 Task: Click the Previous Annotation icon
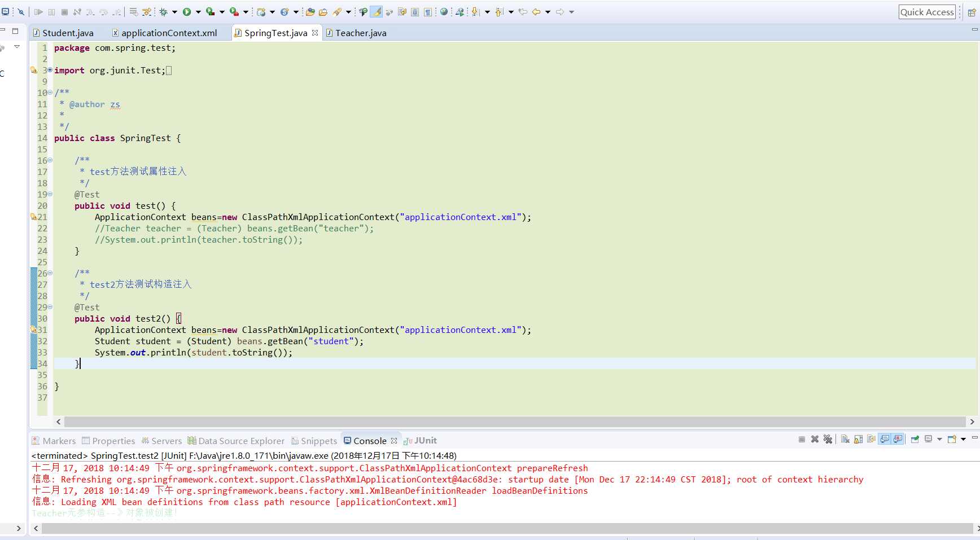[498, 12]
